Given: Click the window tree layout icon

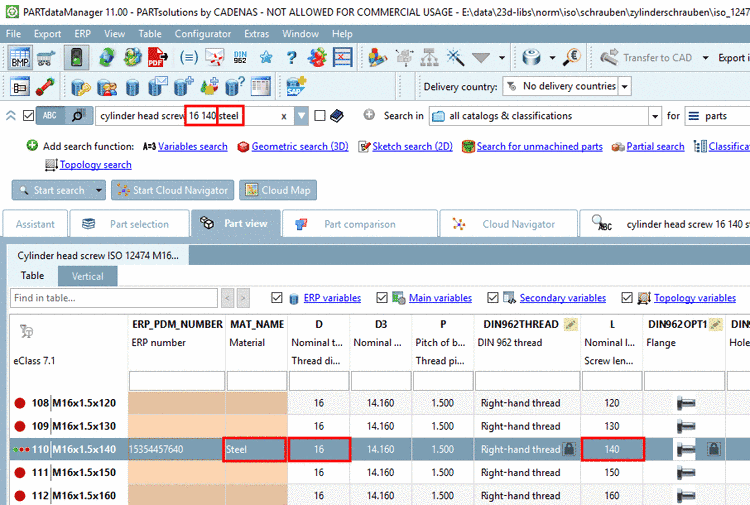Looking at the screenshot, I should pos(20,87).
